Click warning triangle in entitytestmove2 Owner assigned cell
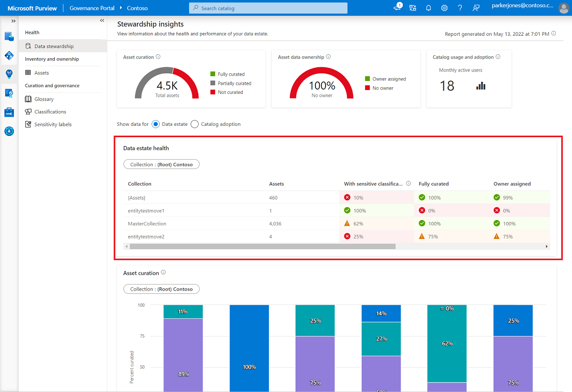This screenshot has width=572, height=392. coord(497,236)
